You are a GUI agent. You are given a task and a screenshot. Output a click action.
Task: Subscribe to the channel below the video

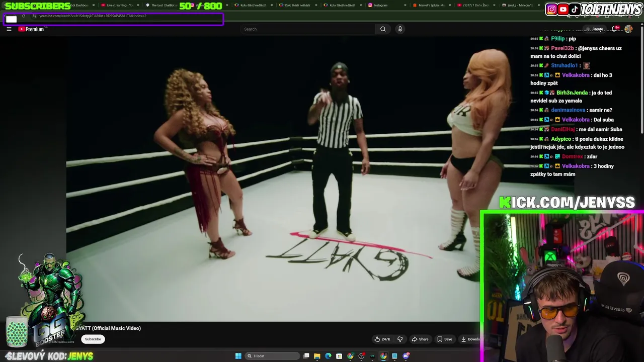click(93, 339)
